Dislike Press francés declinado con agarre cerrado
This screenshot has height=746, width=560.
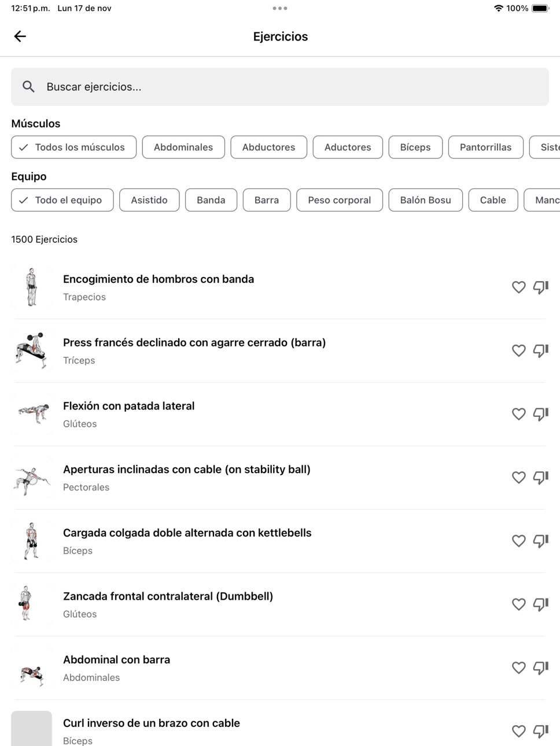coord(541,351)
